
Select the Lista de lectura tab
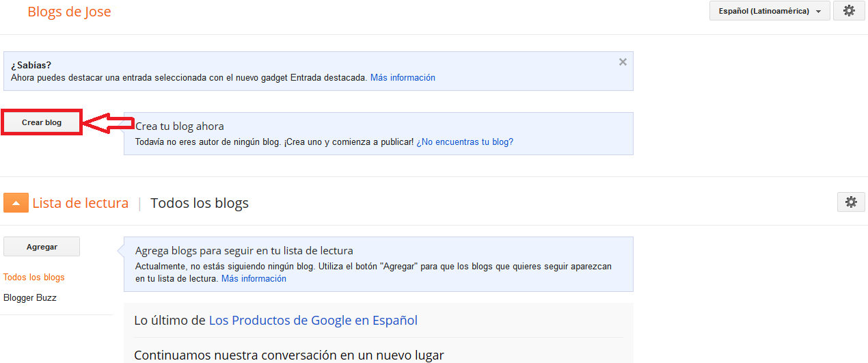tap(80, 203)
